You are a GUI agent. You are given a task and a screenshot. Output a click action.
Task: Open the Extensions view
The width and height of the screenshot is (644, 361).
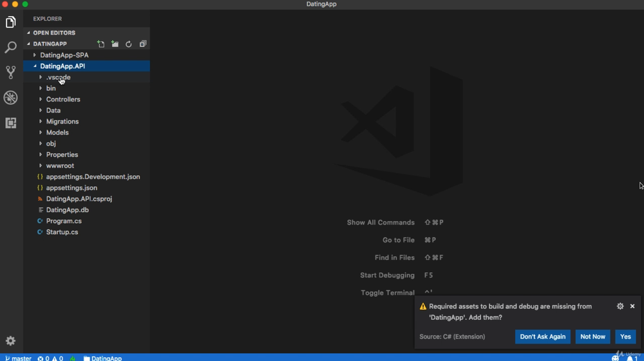[11, 123]
